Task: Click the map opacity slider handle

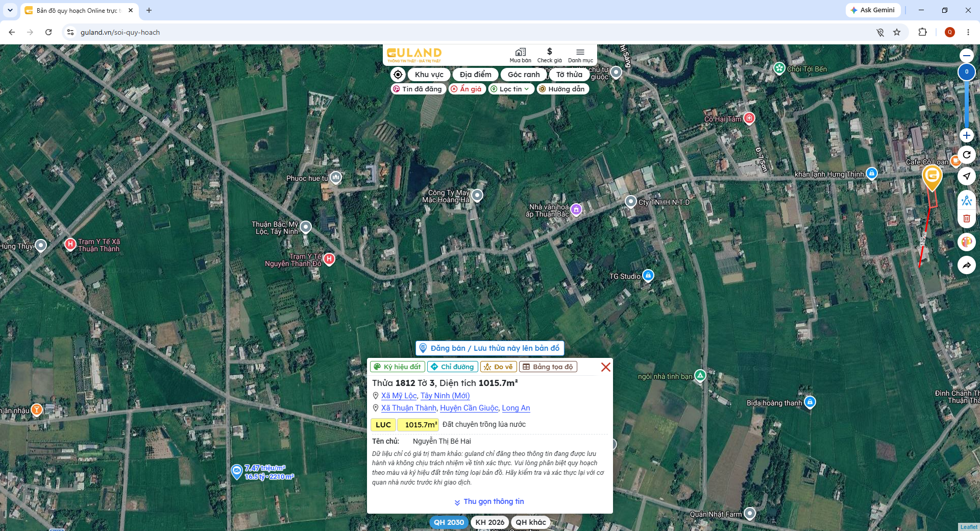Action: coord(967,72)
